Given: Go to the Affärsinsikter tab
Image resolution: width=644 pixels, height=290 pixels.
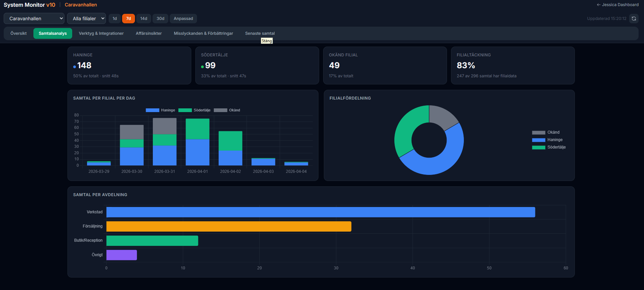Looking at the screenshot, I should (x=149, y=33).
